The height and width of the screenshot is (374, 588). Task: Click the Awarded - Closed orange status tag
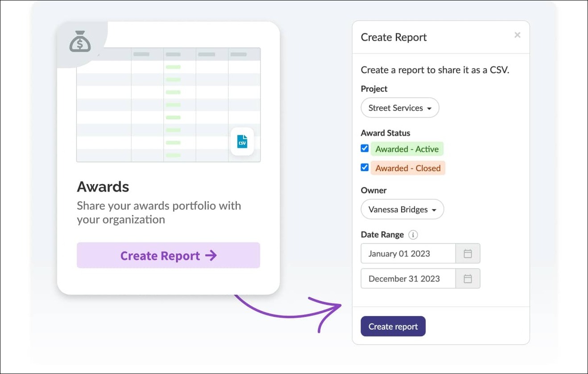click(407, 168)
